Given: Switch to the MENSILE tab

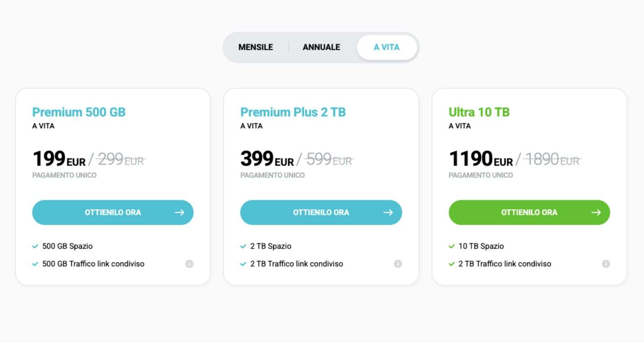Looking at the screenshot, I should (x=255, y=47).
